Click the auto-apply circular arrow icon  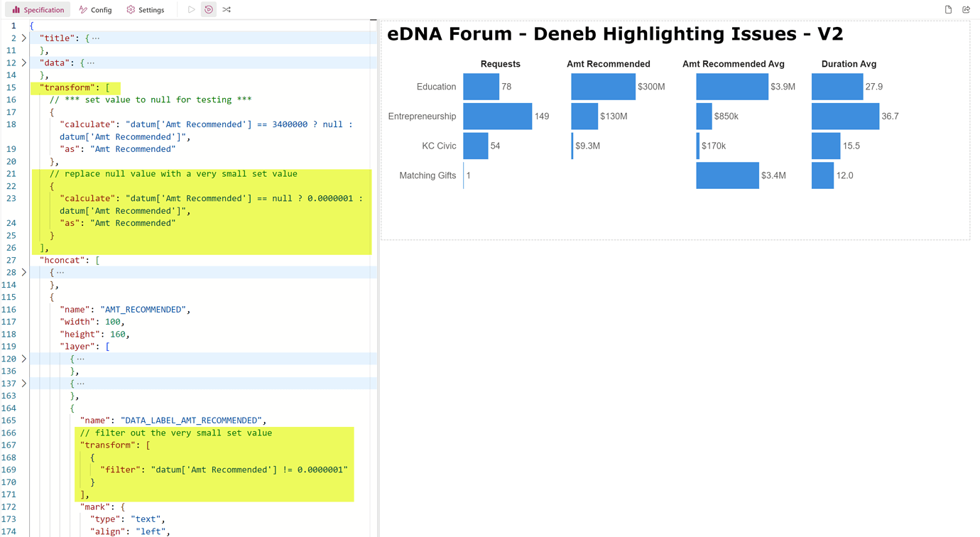pyautogui.click(x=207, y=9)
